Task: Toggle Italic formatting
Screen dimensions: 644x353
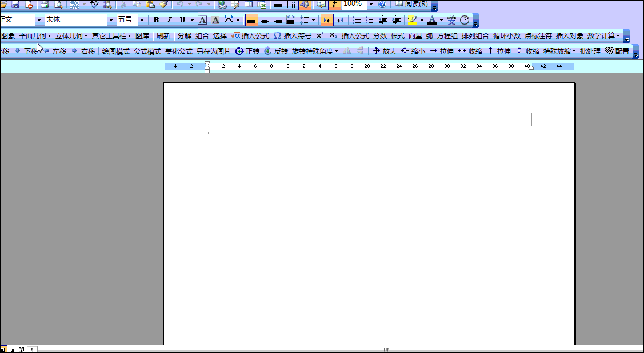Action: 169,19
